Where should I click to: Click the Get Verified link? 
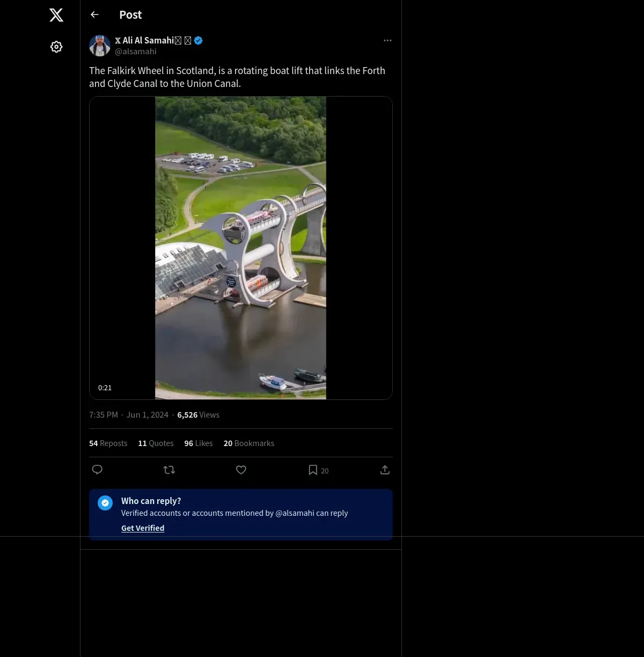click(143, 528)
